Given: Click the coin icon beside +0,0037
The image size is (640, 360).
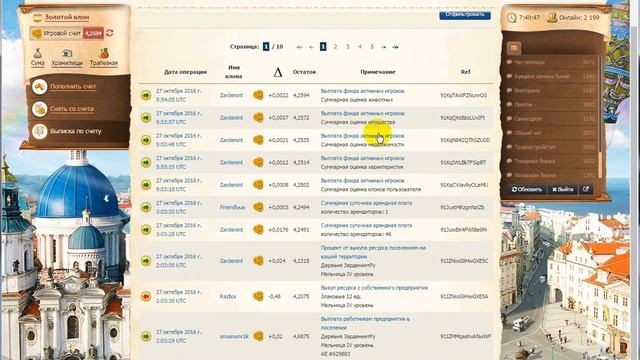Looking at the screenshot, I should coord(258,118).
